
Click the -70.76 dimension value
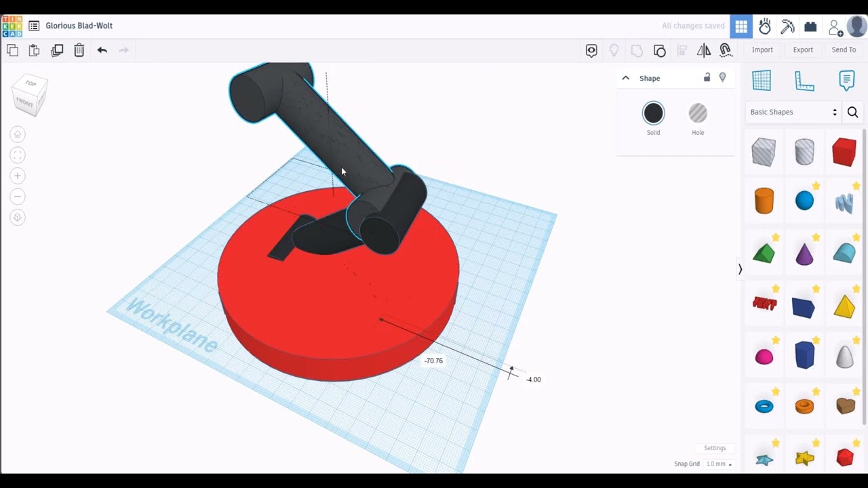433,361
